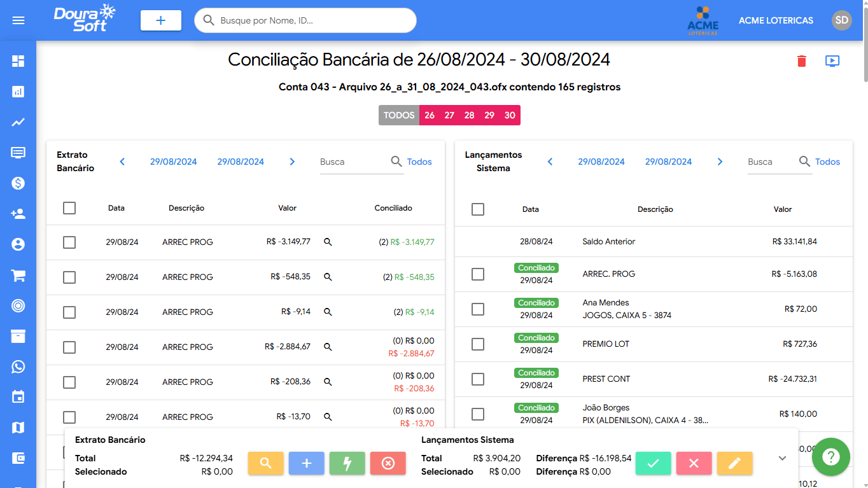Trigger auto-conciliation with the green lightning icon
This screenshot has height=488, width=868.
point(347,463)
